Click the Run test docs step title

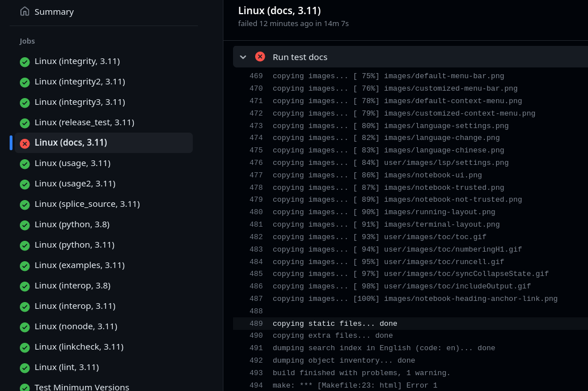(x=299, y=57)
